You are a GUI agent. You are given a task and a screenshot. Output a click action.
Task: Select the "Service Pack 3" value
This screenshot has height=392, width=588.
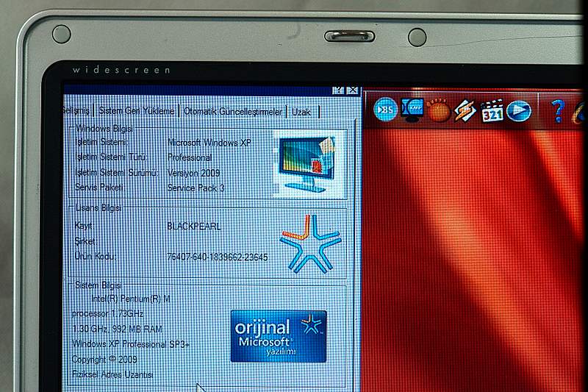click(196, 188)
